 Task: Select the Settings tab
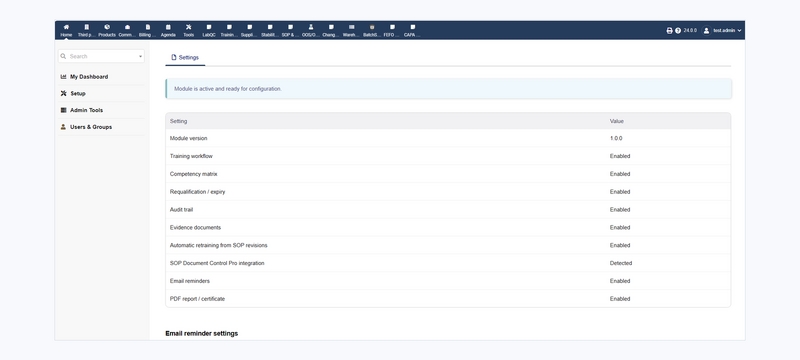[x=185, y=58]
